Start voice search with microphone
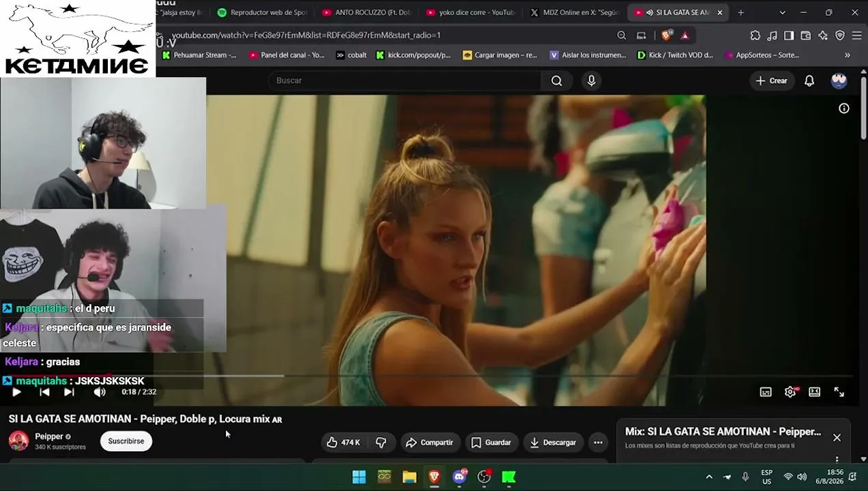 coord(592,80)
